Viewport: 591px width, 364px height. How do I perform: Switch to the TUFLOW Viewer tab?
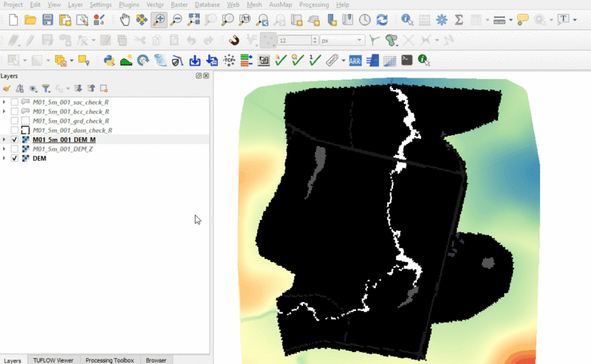(x=54, y=360)
